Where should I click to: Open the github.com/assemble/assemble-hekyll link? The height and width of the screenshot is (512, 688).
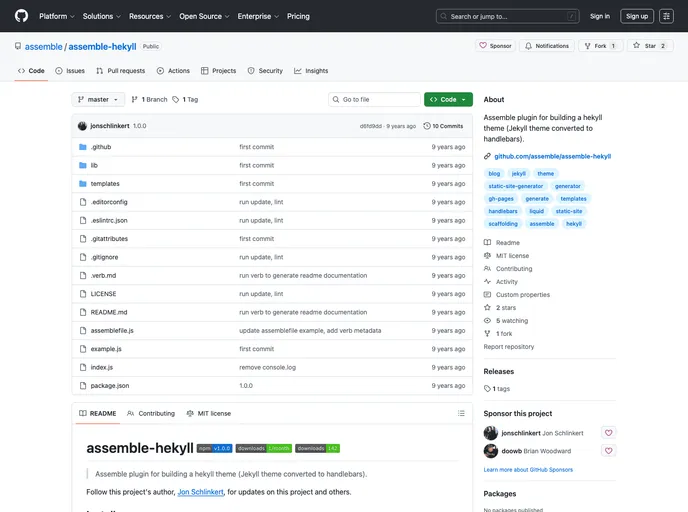tap(552, 156)
